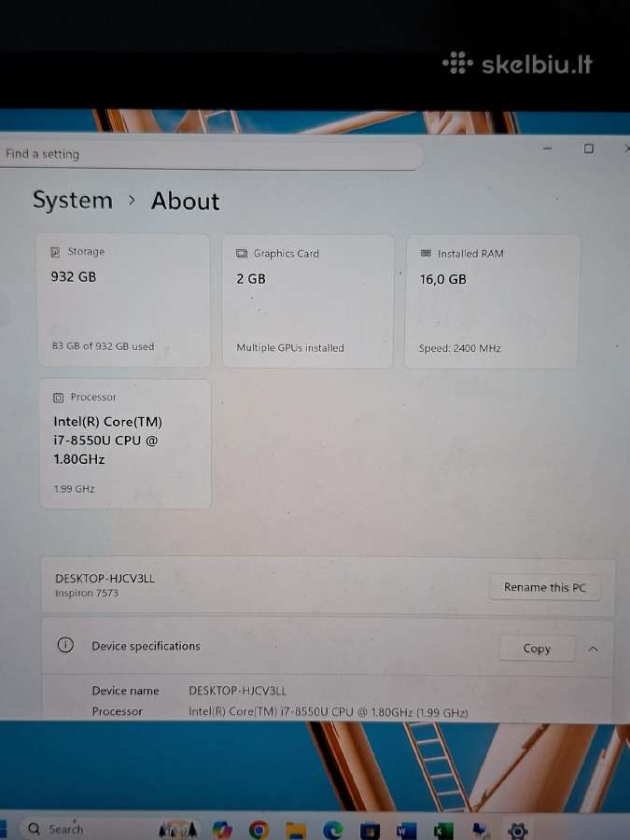Open Google Chrome from the taskbar
This screenshot has width=630, height=840.
(259, 830)
